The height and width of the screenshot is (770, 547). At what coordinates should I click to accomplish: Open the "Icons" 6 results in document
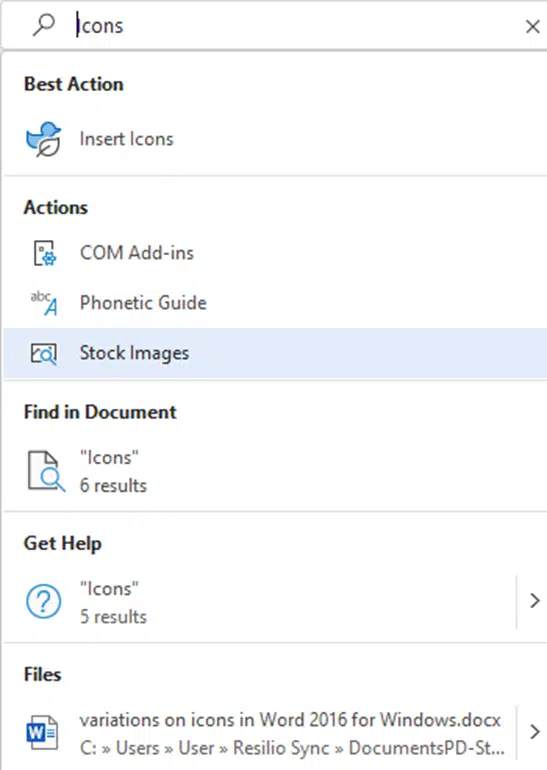(x=275, y=471)
